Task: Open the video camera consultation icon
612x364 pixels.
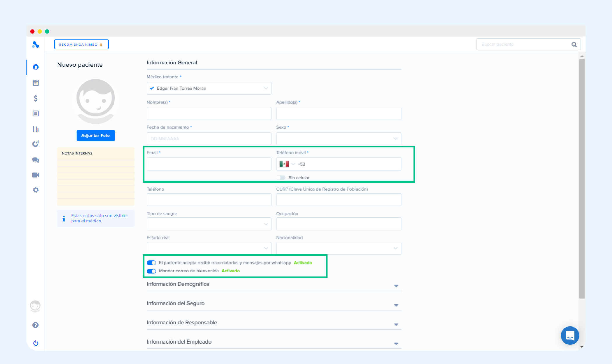Action: pos(36,175)
